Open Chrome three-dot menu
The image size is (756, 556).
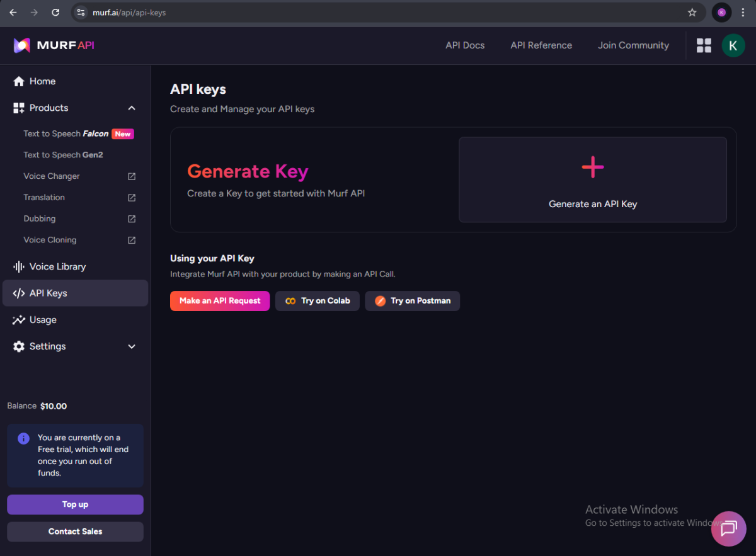(743, 13)
